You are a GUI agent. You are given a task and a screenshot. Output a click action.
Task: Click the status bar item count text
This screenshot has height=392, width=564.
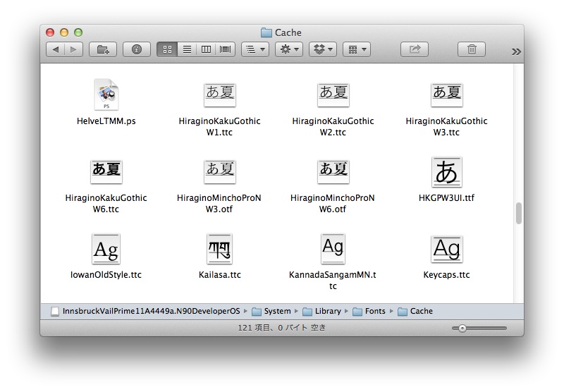281,328
